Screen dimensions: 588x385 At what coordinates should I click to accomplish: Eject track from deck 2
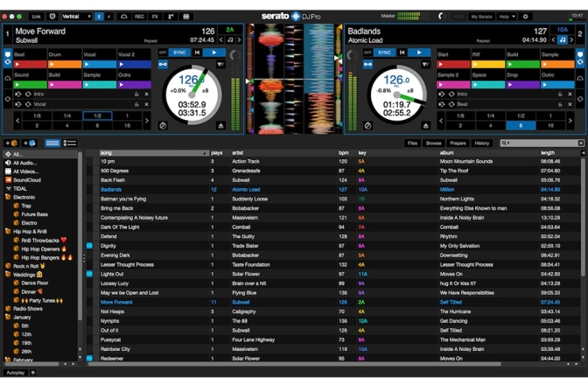click(x=425, y=126)
